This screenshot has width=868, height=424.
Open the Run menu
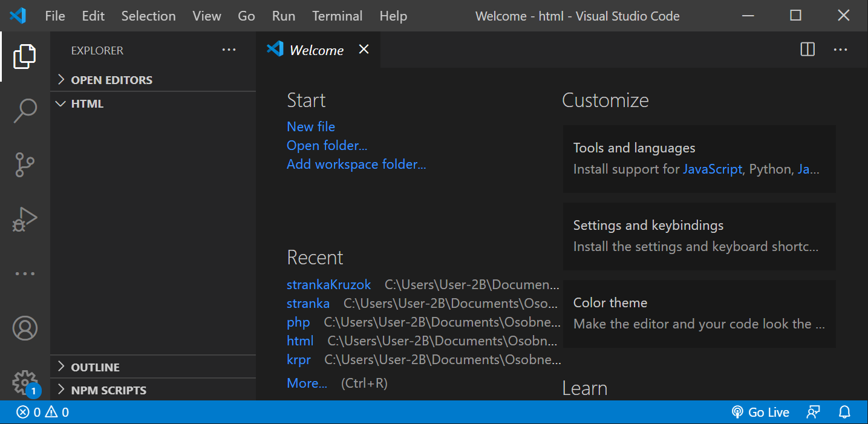point(284,16)
